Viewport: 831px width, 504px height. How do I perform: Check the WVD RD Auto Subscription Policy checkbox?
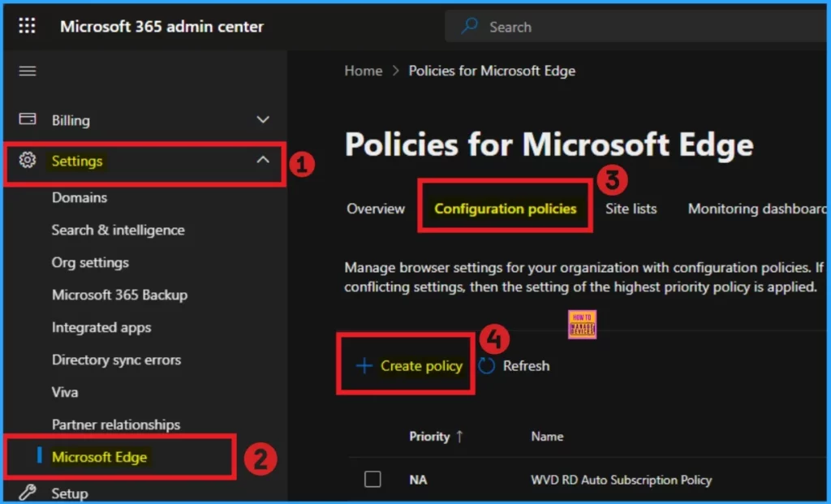(x=372, y=479)
